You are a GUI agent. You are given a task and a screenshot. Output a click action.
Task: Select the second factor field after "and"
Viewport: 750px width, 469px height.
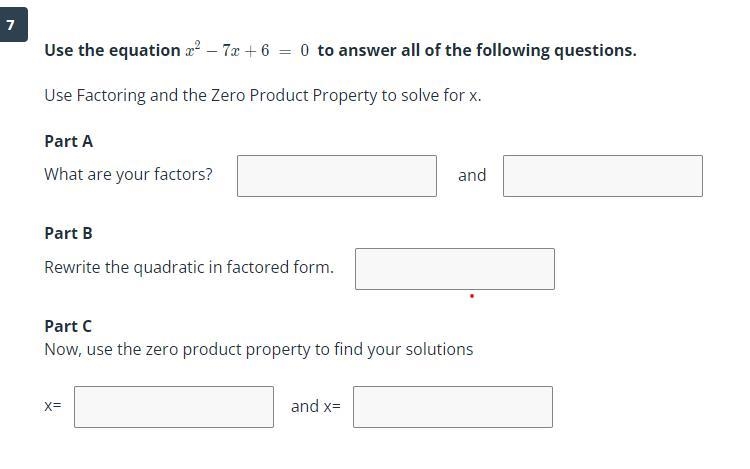point(603,176)
